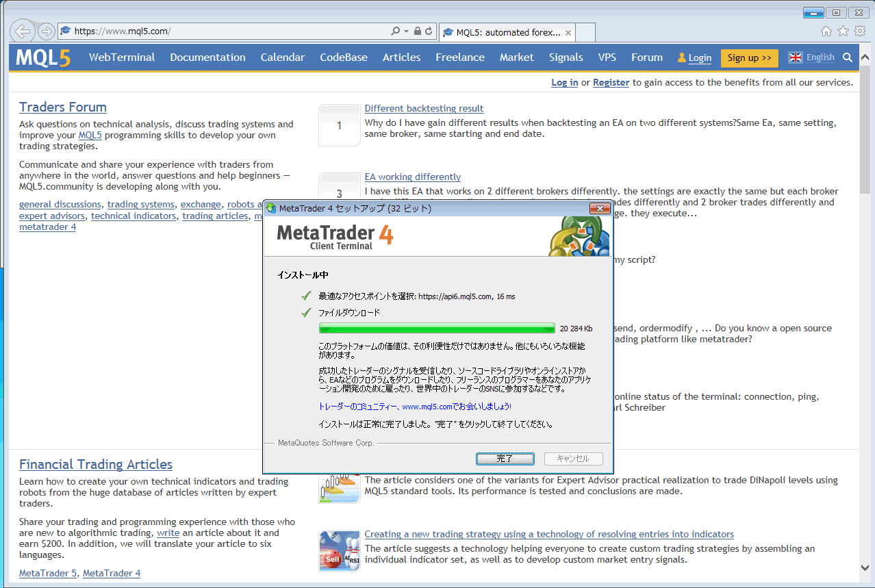Follow the MQL5 link in forum description
This screenshot has width=875, height=588.
point(90,135)
